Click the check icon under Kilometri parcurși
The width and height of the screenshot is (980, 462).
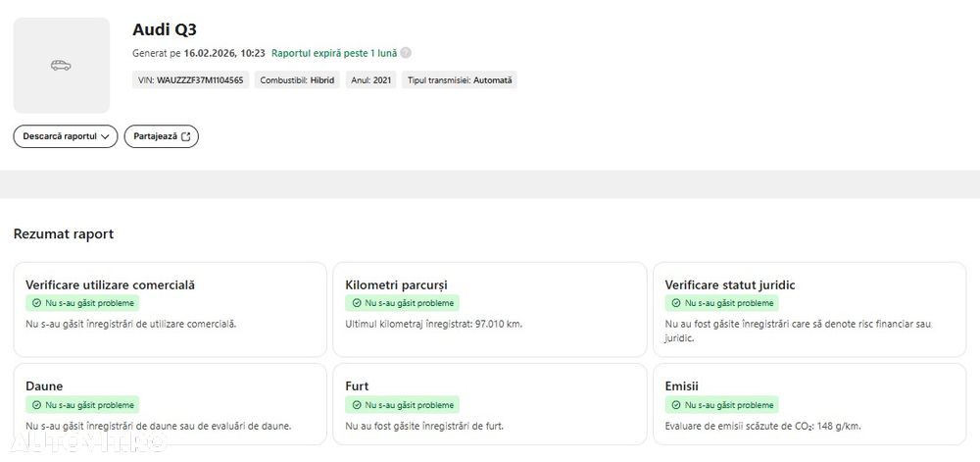(x=357, y=304)
